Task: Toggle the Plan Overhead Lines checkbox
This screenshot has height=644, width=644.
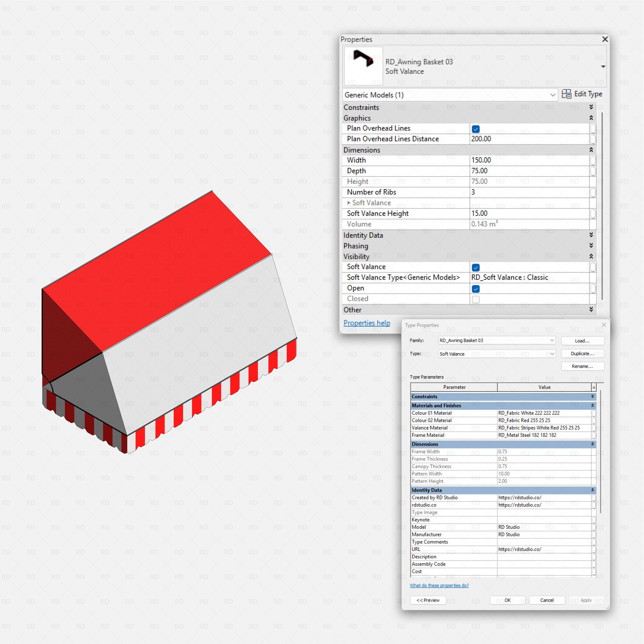Action: click(x=476, y=129)
